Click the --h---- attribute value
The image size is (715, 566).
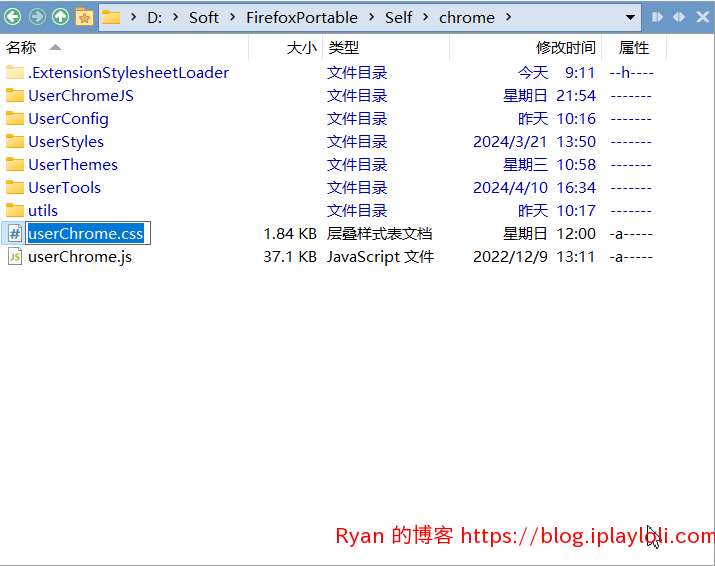[632, 73]
